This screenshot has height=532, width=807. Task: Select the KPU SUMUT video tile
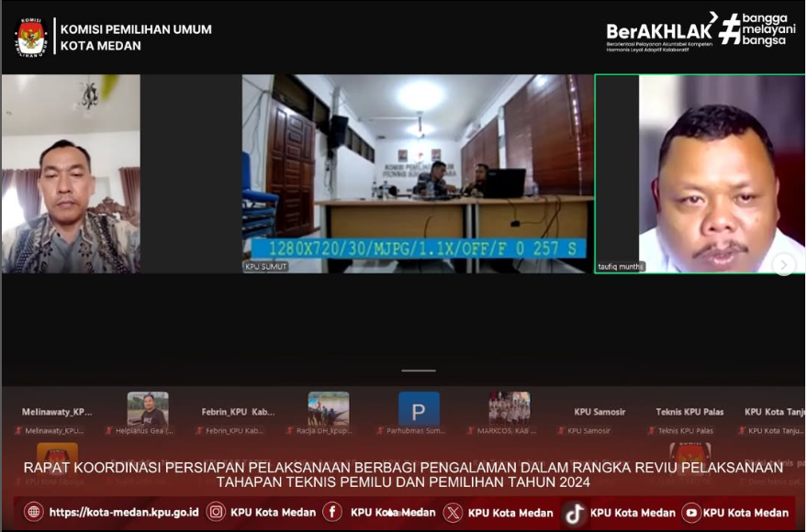pyautogui.click(x=418, y=173)
